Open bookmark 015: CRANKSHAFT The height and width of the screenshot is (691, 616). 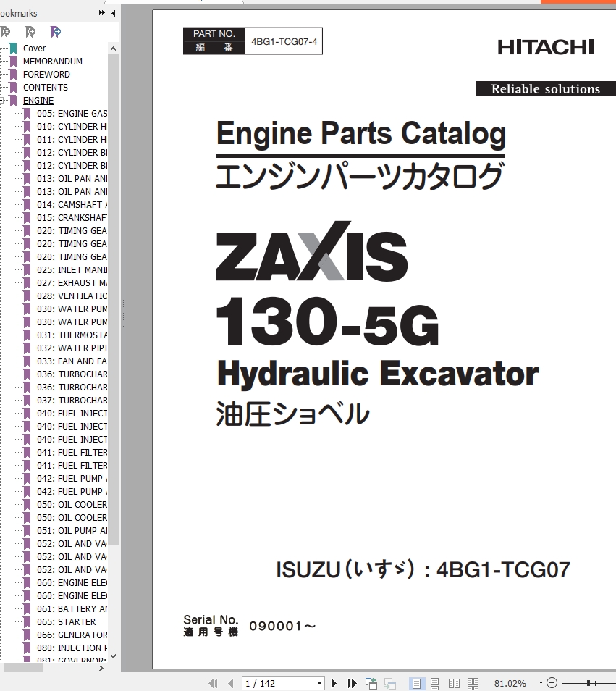pos(72,218)
